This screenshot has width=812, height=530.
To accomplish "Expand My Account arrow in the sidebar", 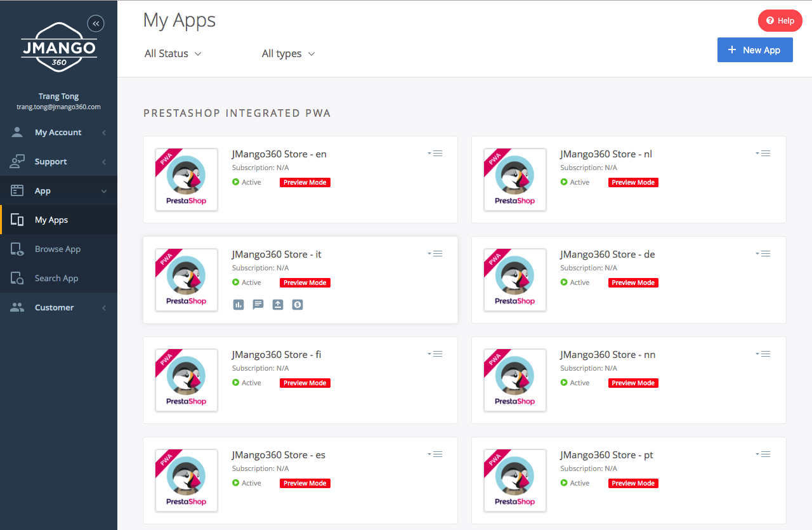I will [x=104, y=133].
